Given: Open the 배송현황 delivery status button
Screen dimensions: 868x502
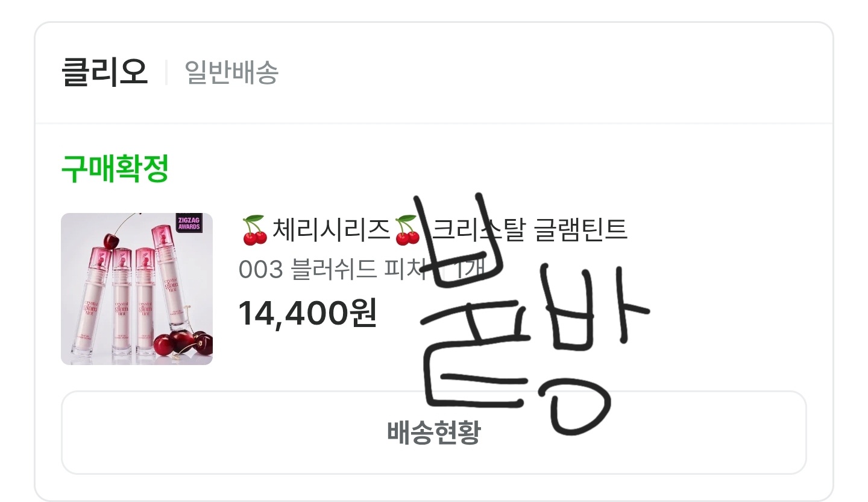Looking at the screenshot, I should 433,433.
